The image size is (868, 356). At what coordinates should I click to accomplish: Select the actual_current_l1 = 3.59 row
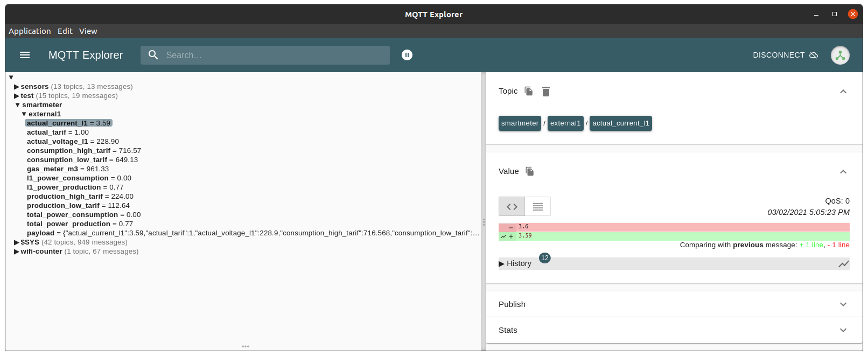[68, 123]
